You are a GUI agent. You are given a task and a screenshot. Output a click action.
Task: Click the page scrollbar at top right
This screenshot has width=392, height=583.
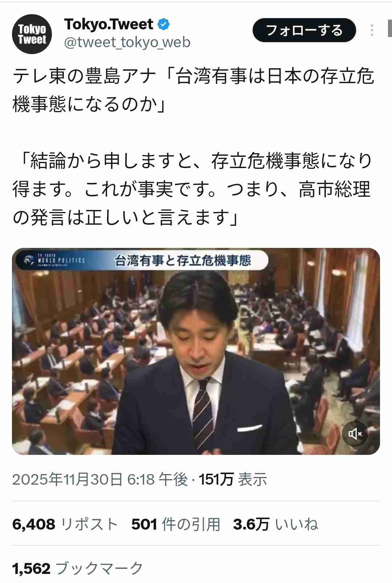[x=390, y=28]
